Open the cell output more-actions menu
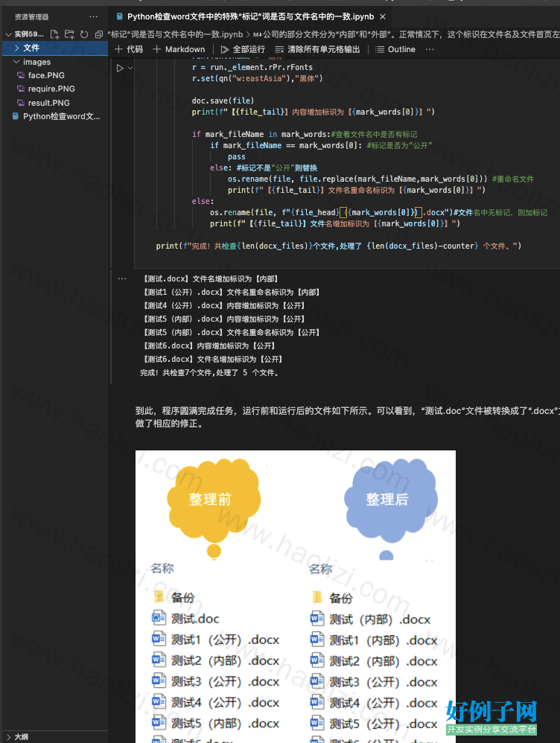Image resolution: width=560 pixels, height=743 pixels. [122, 278]
